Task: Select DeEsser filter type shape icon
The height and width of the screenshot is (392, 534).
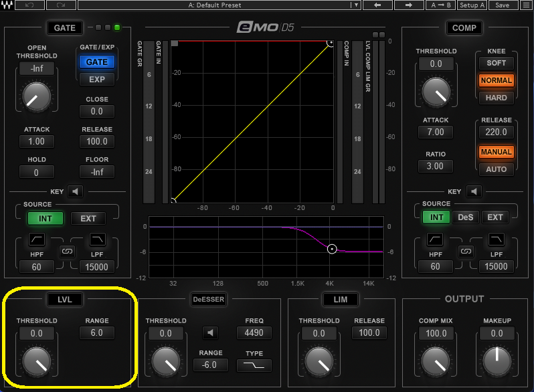Action: click(x=254, y=365)
